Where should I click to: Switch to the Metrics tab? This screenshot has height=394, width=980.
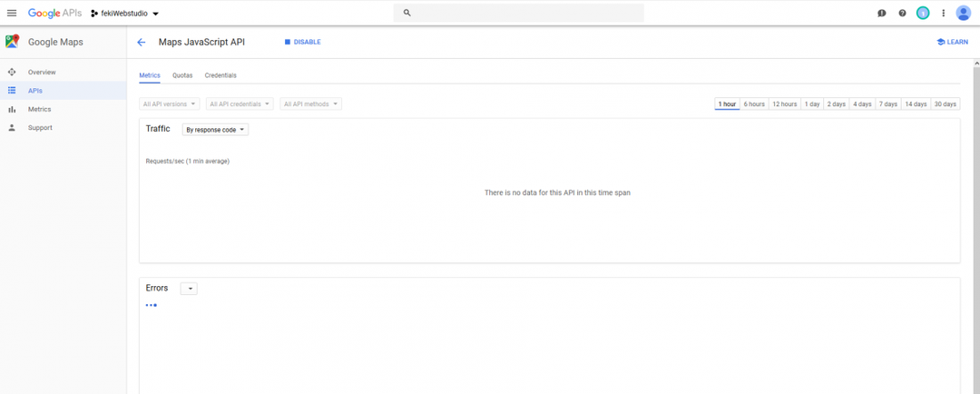pyautogui.click(x=150, y=75)
